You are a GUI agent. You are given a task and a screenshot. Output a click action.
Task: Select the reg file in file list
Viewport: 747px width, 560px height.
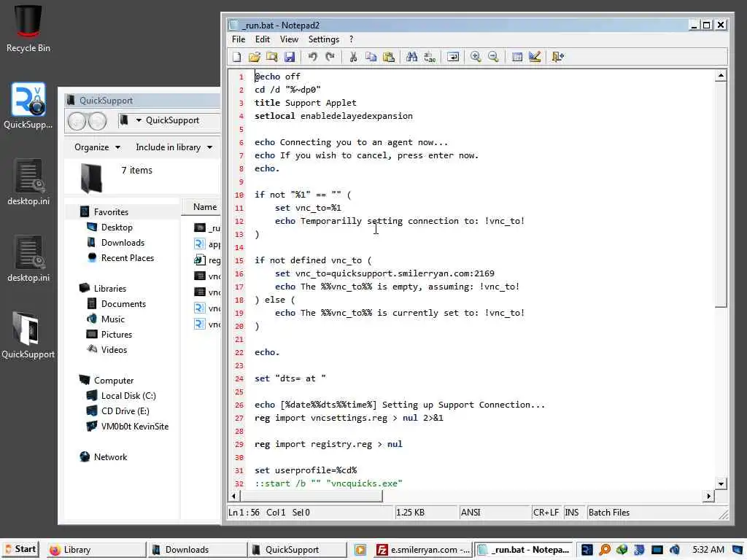[208, 260]
